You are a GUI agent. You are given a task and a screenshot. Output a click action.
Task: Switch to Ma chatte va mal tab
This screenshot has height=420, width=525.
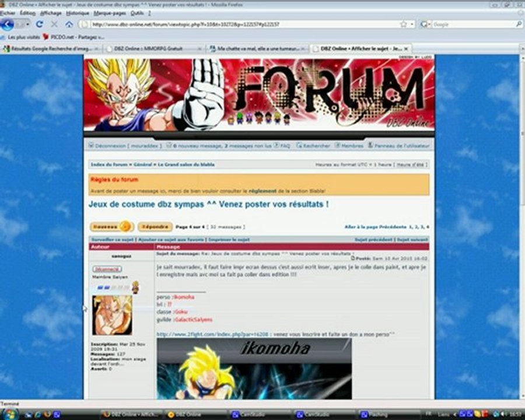(257, 48)
